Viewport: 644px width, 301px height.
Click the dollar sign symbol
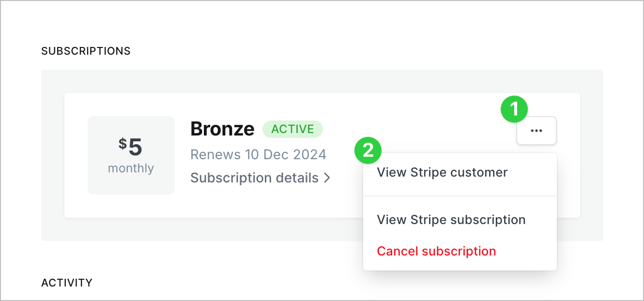[123, 143]
